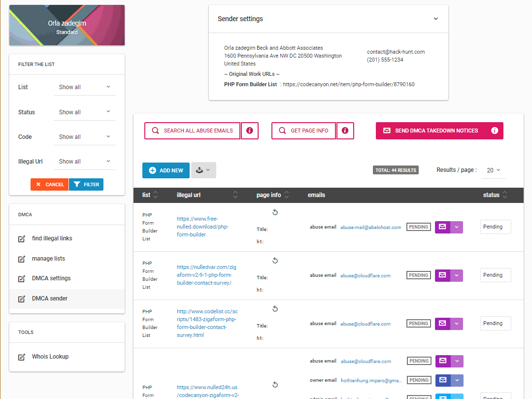Click blue envelope for owner email hothienhung.impero

point(443,380)
